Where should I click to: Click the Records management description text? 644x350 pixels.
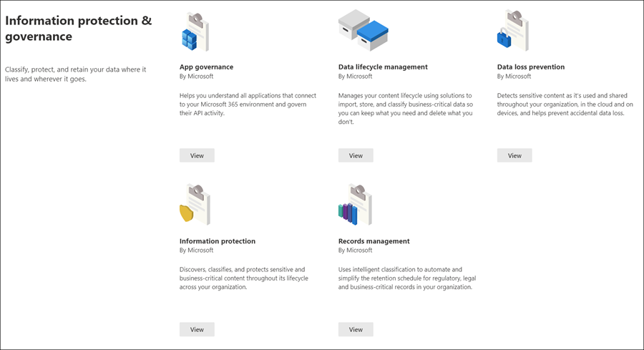coord(407,278)
